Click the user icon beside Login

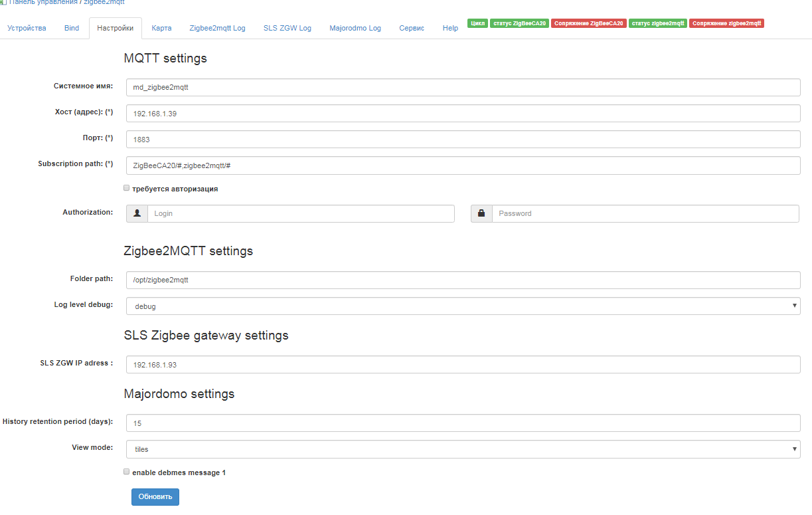tap(137, 213)
